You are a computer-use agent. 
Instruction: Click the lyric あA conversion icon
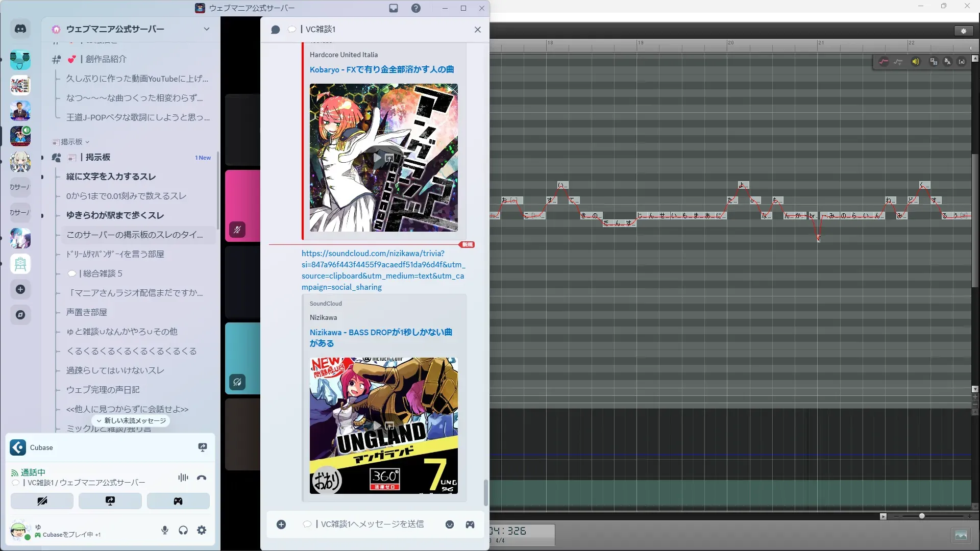(x=947, y=62)
